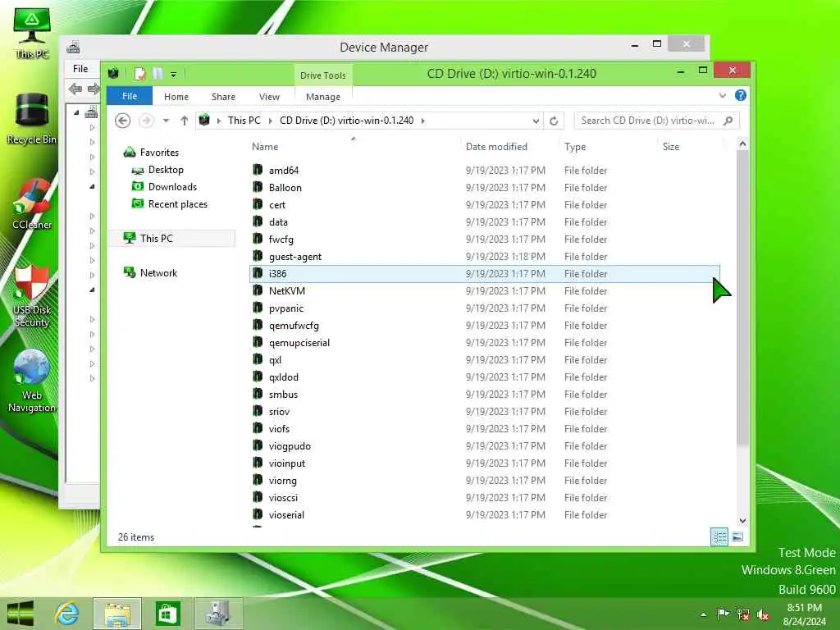Sort by Size column header
This screenshot has height=630, width=840.
[671, 146]
